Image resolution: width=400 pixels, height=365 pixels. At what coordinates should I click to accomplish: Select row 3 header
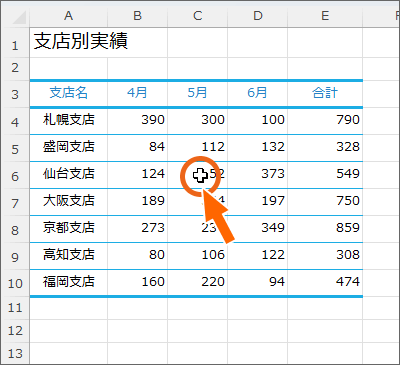pyautogui.click(x=15, y=94)
